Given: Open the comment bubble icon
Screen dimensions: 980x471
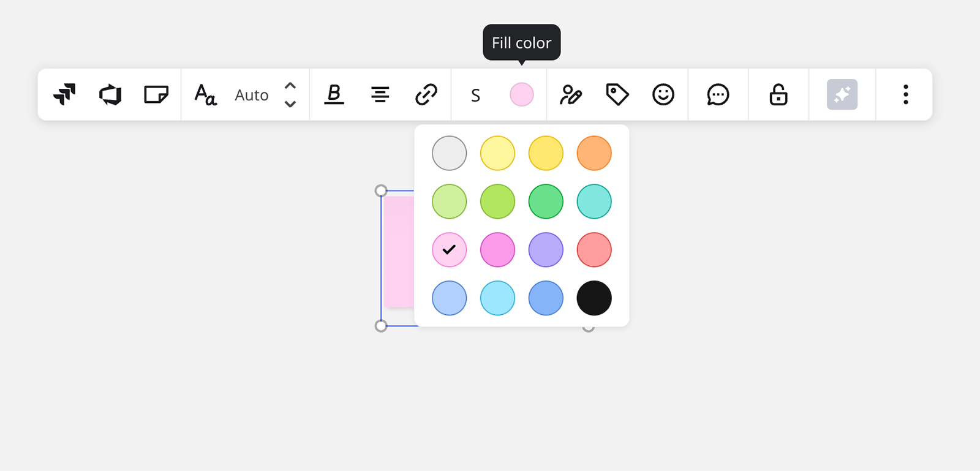Looking at the screenshot, I should (718, 94).
